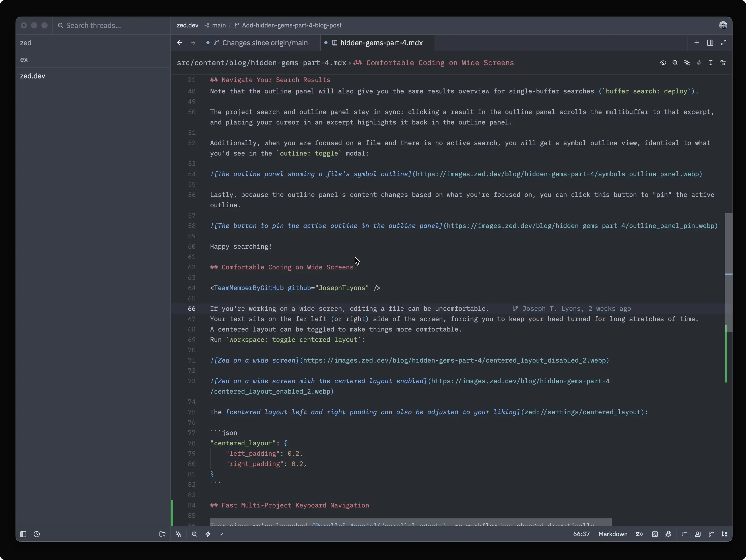Switch to Changes since origin/main tab
746x560 pixels.
(261, 43)
